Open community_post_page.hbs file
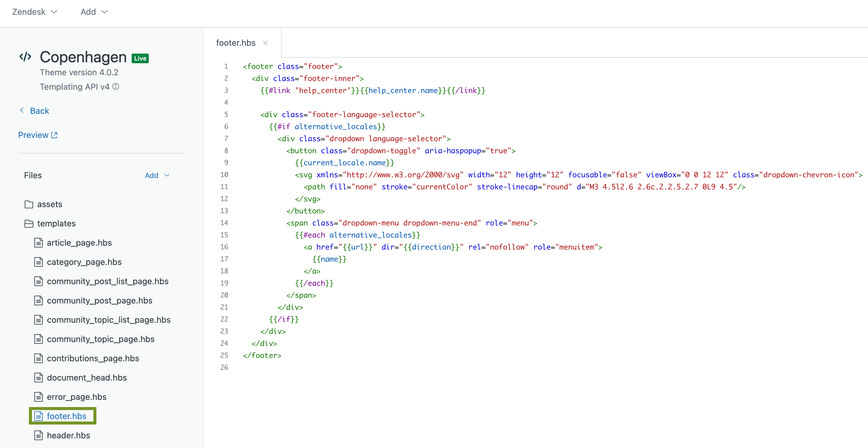The width and height of the screenshot is (868, 448). [x=99, y=300]
